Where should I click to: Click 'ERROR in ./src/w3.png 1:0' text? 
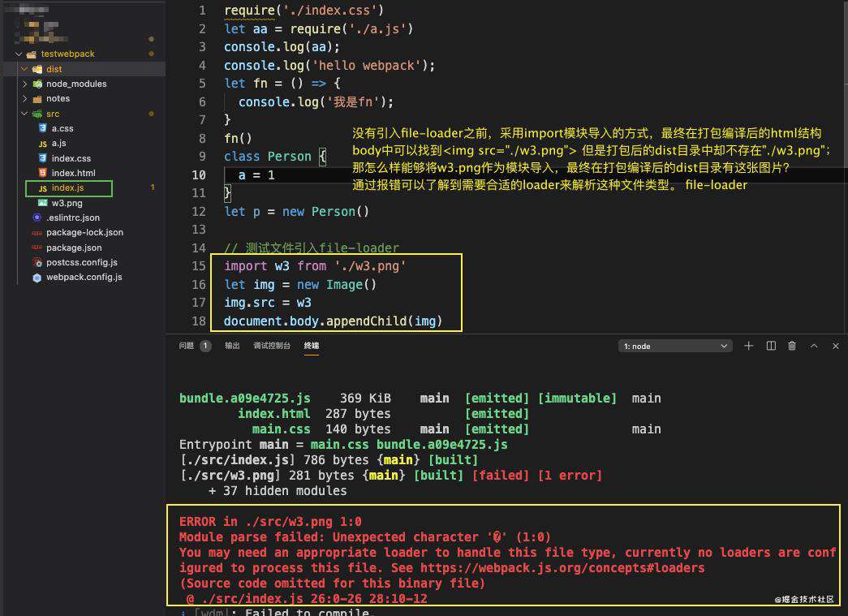pos(270,521)
